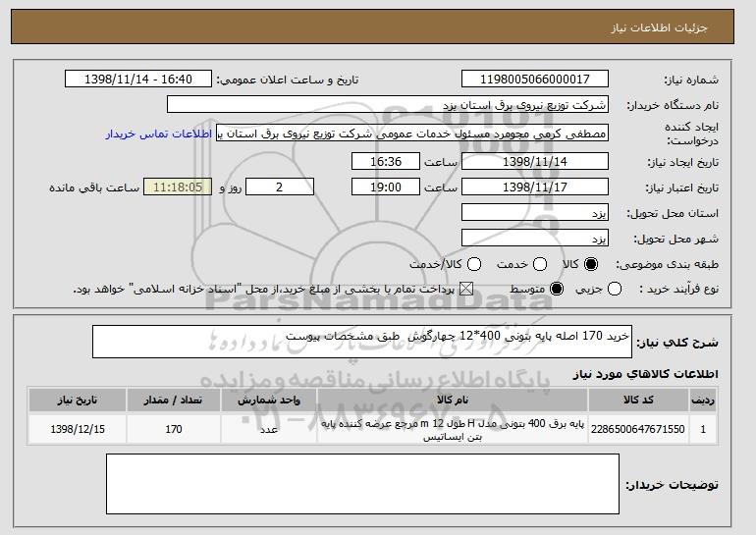Click the جزئیات اطلاعات نیاز header title
The width and height of the screenshot is (756, 535).
pos(660,27)
